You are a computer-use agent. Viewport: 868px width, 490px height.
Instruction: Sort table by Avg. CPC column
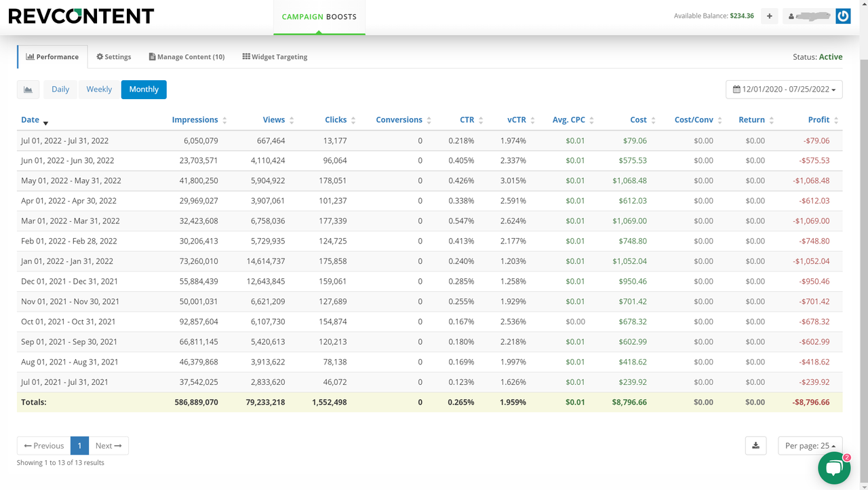[x=573, y=120]
